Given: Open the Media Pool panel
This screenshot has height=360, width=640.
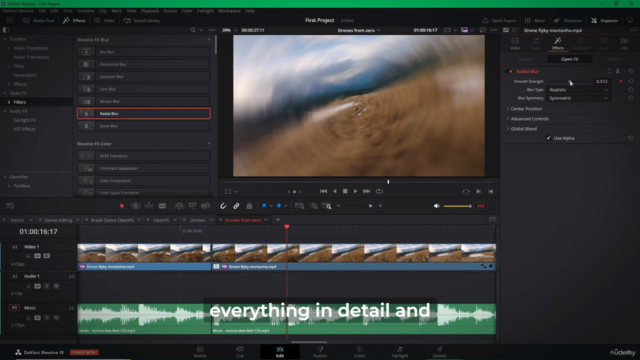Looking at the screenshot, I should (39, 20).
